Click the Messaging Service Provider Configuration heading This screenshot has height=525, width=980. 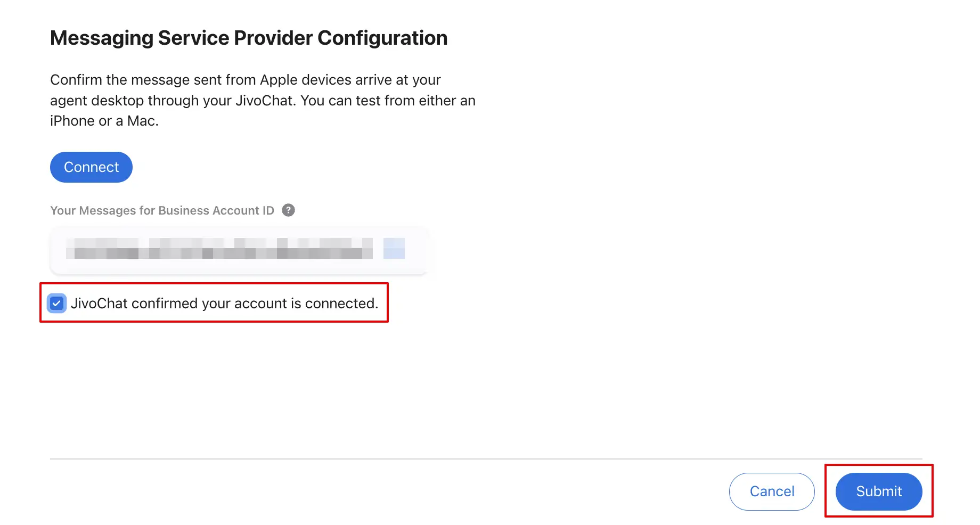(249, 38)
